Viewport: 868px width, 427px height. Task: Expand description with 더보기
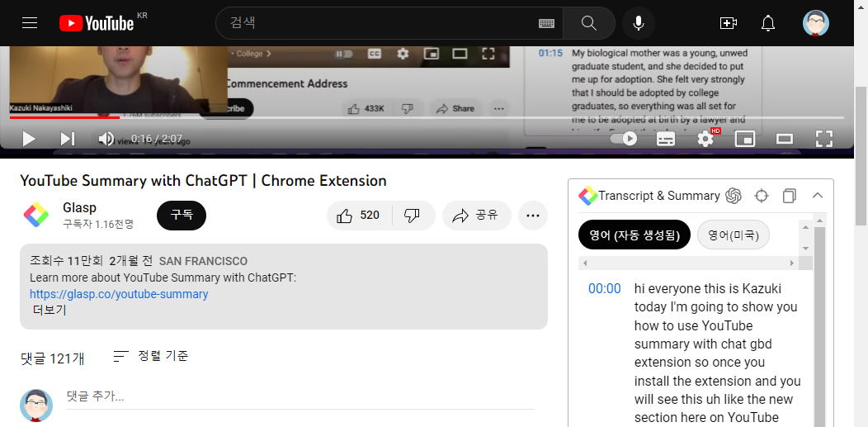click(50, 311)
